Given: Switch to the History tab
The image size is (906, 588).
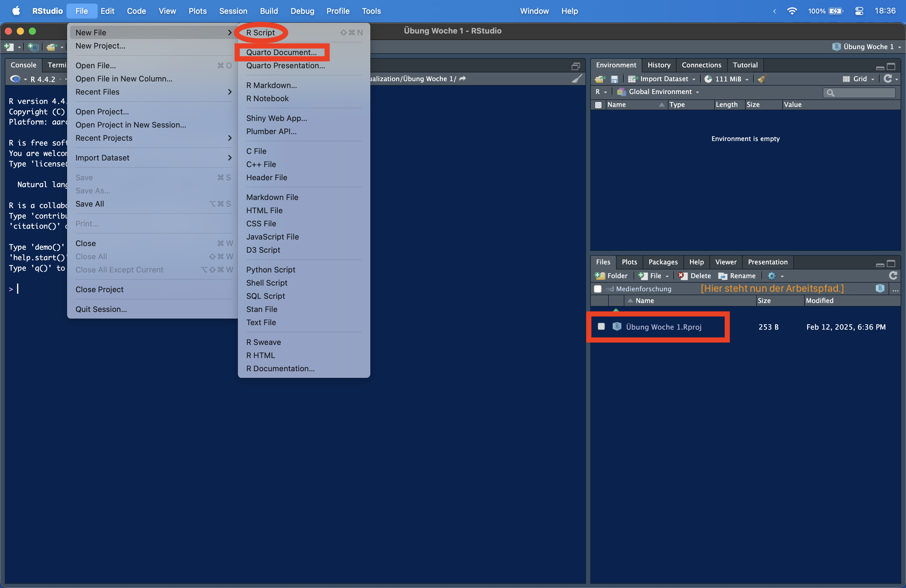Looking at the screenshot, I should (x=659, y=65).
